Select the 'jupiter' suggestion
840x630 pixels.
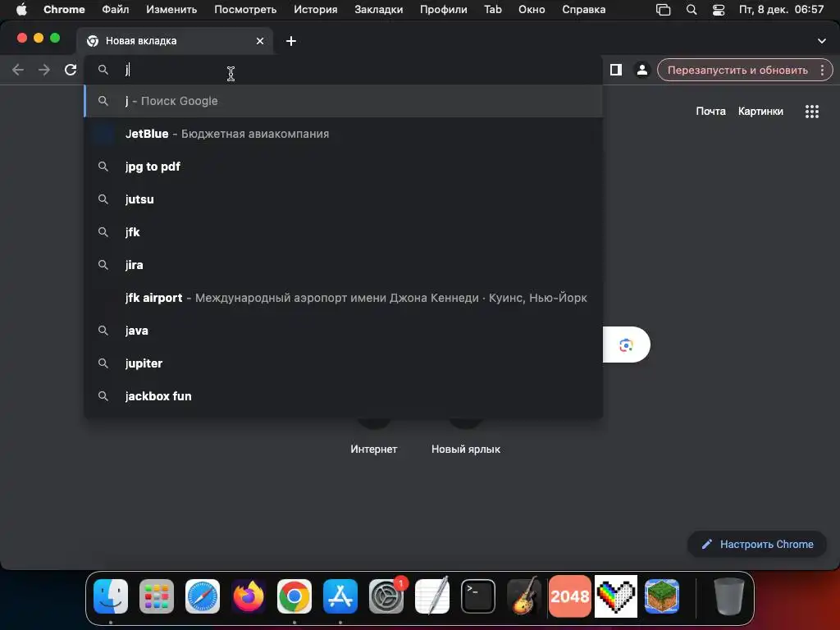click(x=344, y=363)
